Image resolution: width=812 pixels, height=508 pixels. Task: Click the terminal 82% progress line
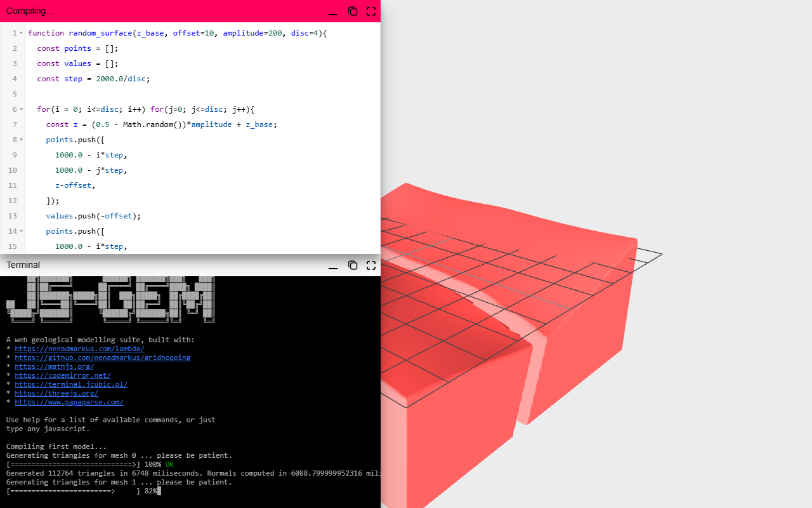pyautogui.click(x=82, y=491)
